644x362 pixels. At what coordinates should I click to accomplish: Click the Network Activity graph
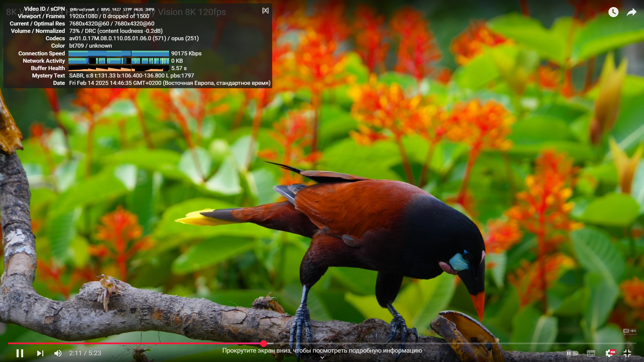coord(119,61)
